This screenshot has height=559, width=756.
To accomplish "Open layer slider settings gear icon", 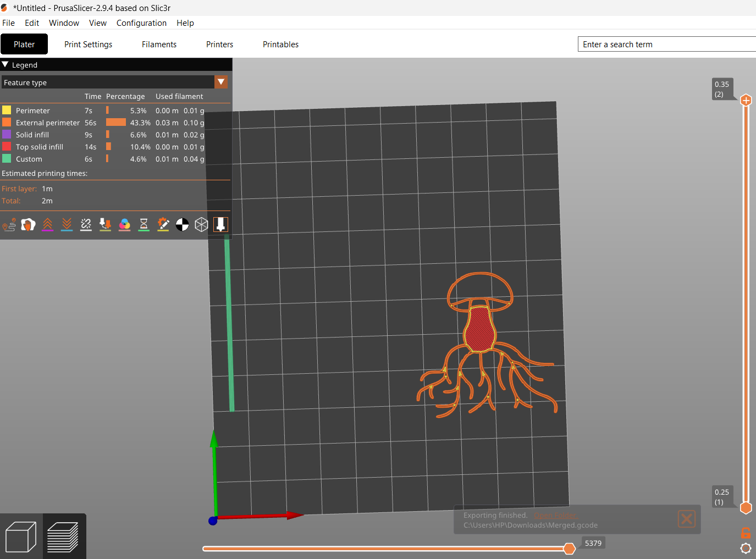I will coord(746,548).
